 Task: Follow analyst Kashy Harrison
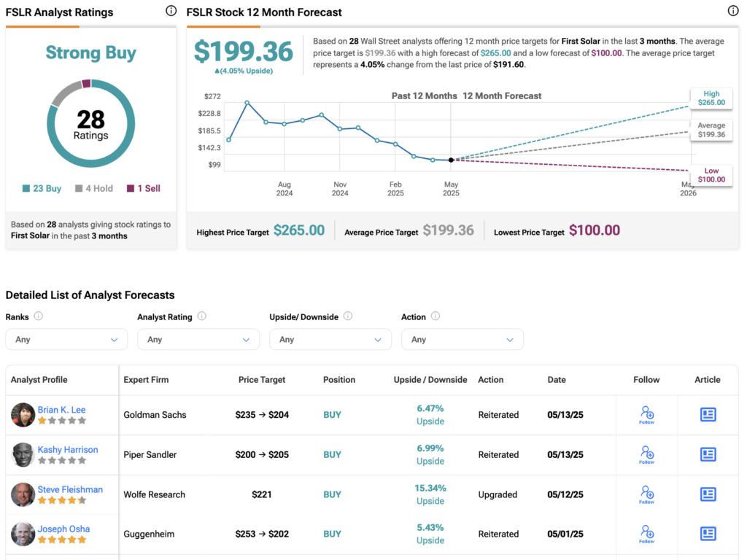[x=646, y=455]
